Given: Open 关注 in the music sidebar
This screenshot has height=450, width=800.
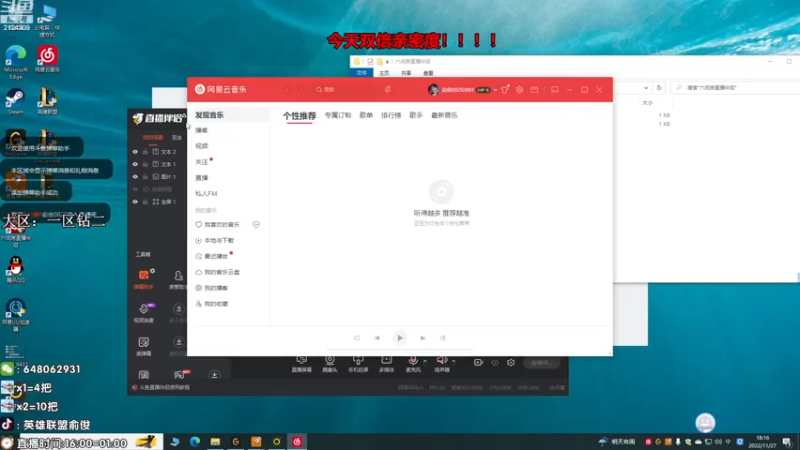Looking at the screenshot, I should coord(202,162).
